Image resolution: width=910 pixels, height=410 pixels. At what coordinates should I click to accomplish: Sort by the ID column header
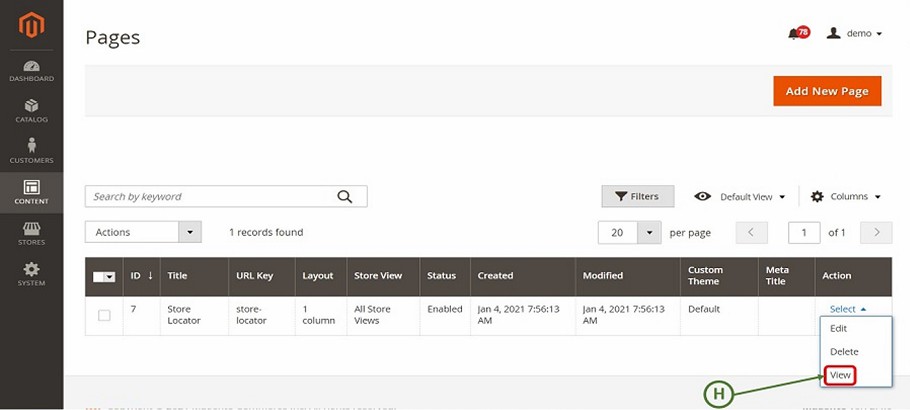(142, 276)
